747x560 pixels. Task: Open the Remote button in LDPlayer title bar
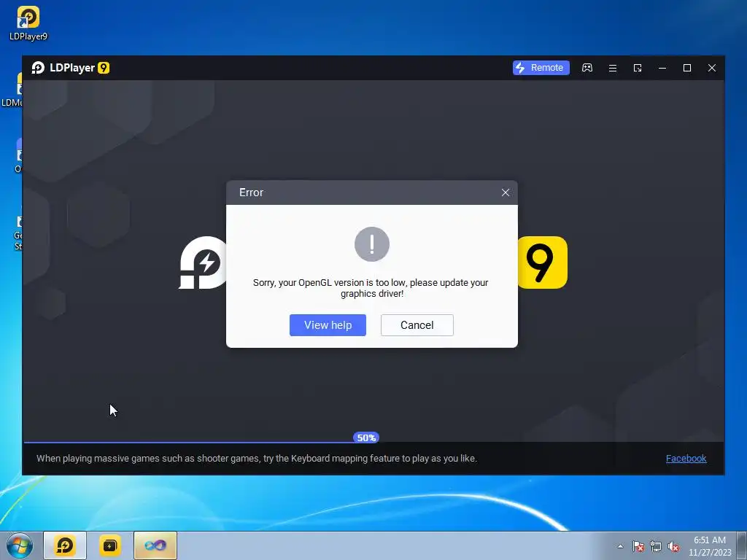(541, 68)
